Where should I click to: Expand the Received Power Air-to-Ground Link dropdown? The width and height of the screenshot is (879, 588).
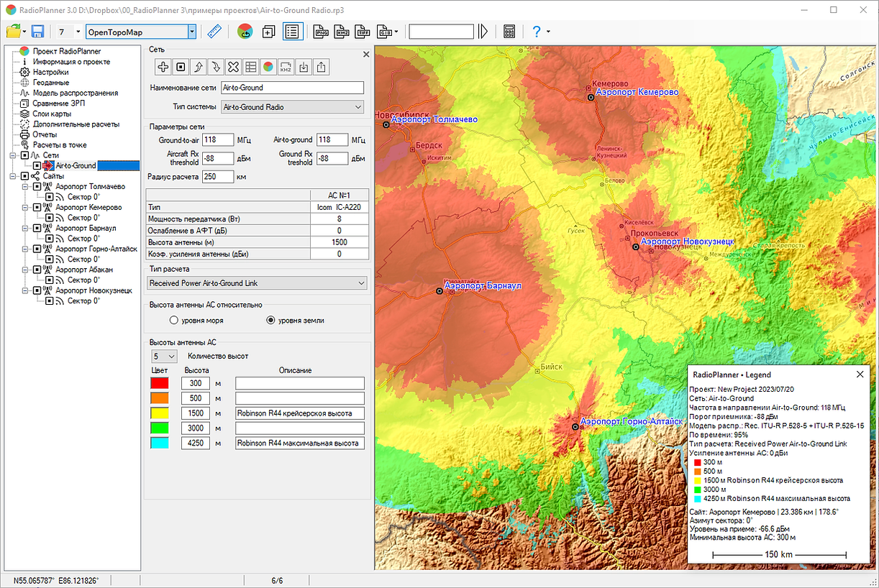(x=258, y=283)
